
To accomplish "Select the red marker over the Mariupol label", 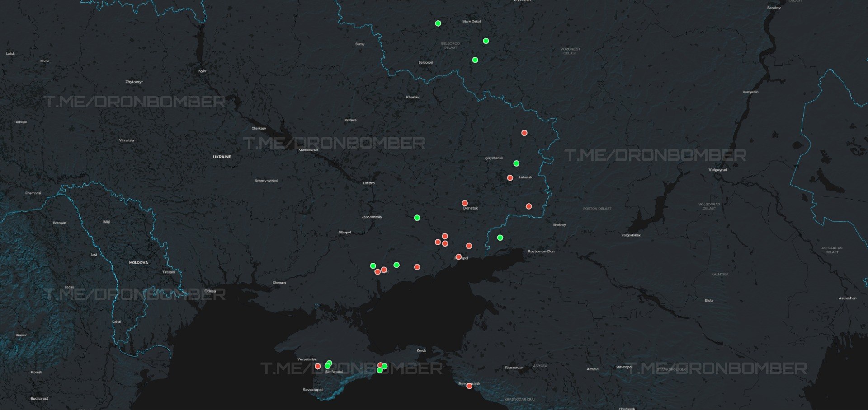I will [x=458, y=257].
